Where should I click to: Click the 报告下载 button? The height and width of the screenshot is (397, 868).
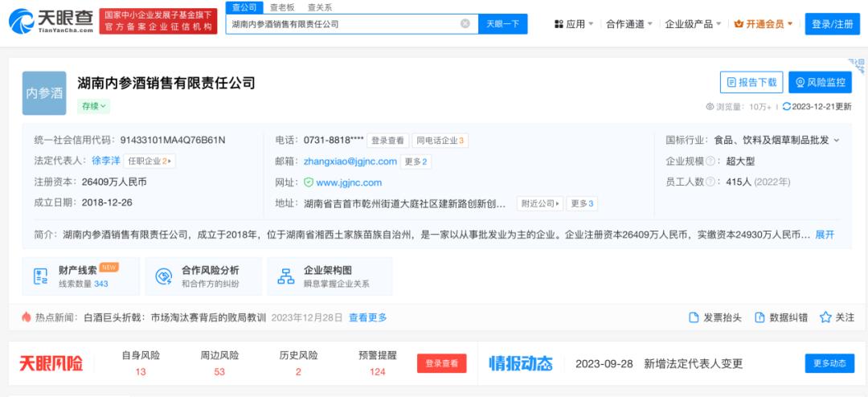(751, 83)
